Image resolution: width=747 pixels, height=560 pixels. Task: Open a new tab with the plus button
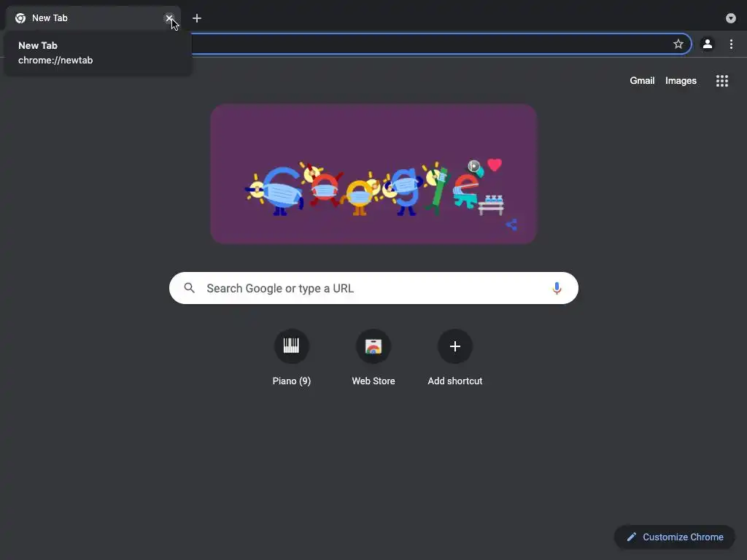click(x=197, y=18)
